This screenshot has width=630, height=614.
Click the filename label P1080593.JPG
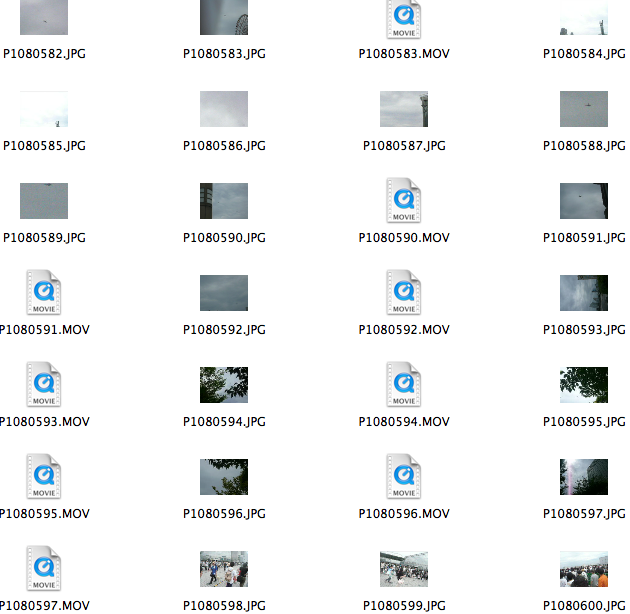click(584, 330)
